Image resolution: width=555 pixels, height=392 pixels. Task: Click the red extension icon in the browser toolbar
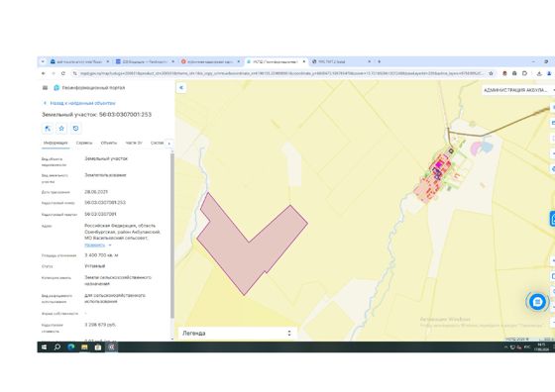tap(504, 73)
